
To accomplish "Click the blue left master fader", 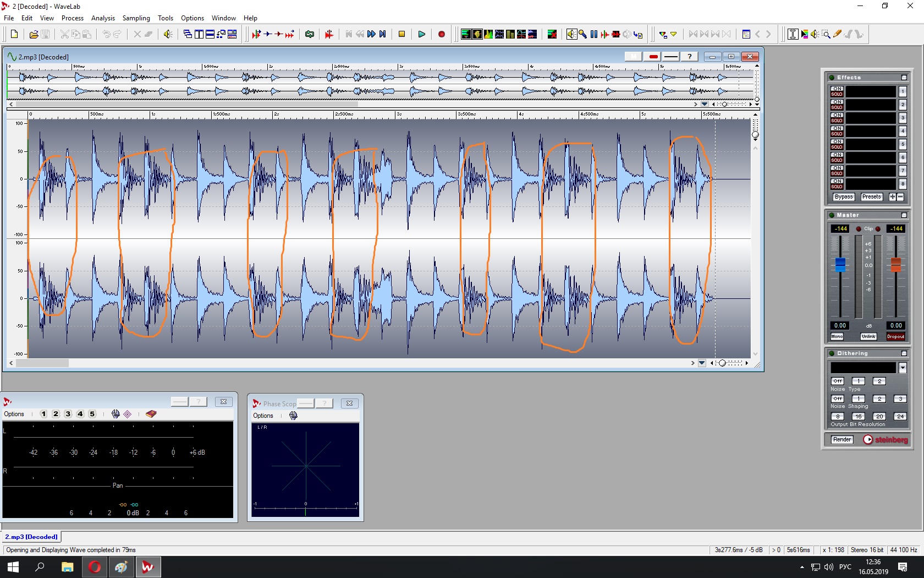I will point(840,264).
